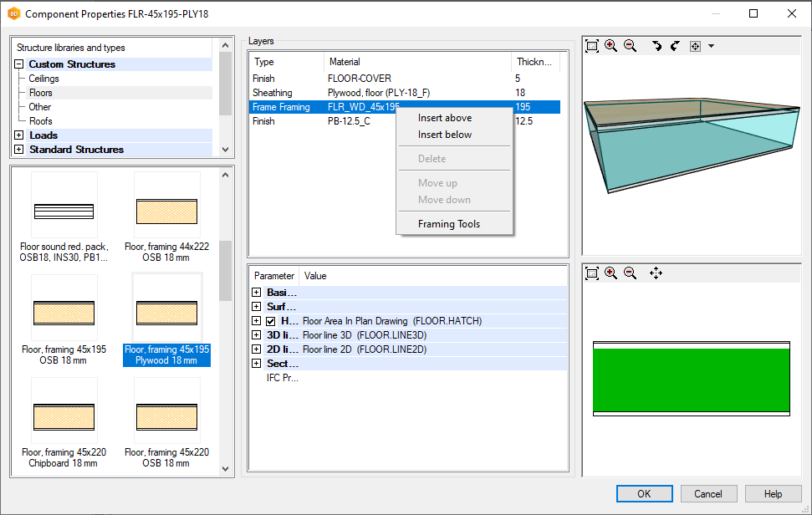Expand the Loads tree node
The height and width of the screenshot is (515, 812).
coord(19,135)
